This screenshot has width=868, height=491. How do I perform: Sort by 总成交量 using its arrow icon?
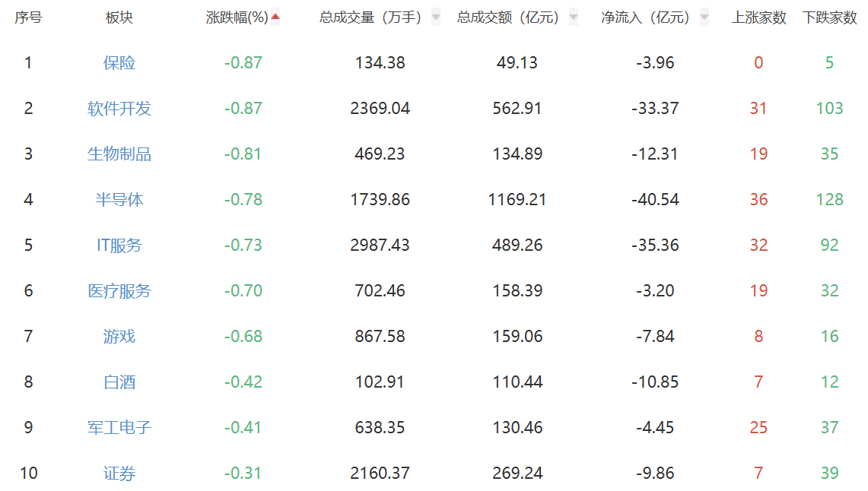[435, 17]
